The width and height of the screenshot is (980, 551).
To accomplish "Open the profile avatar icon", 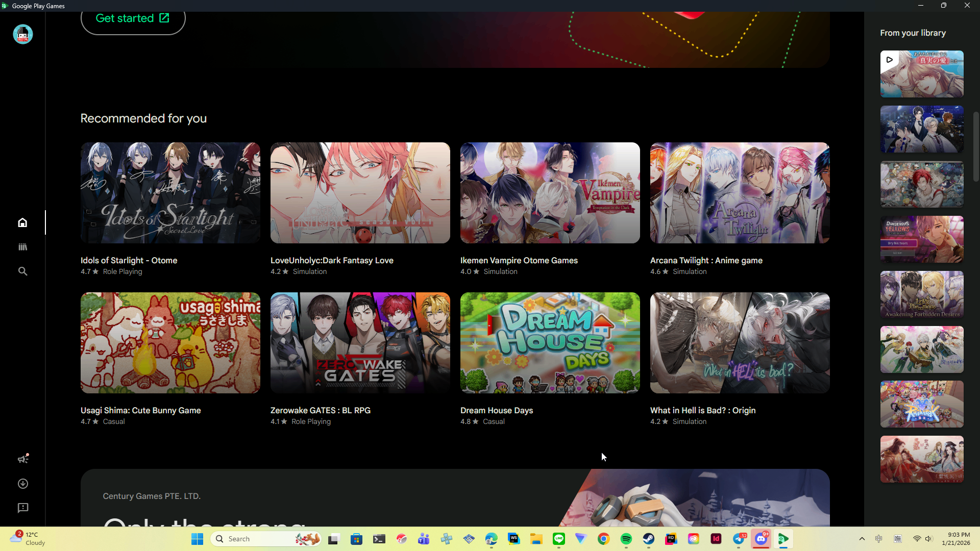I will click(22, 34).
